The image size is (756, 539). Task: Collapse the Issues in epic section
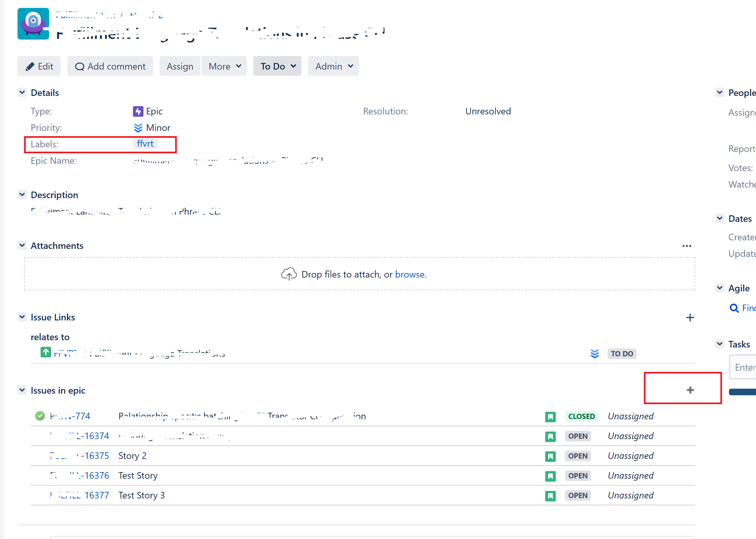[x=22, y=390]
